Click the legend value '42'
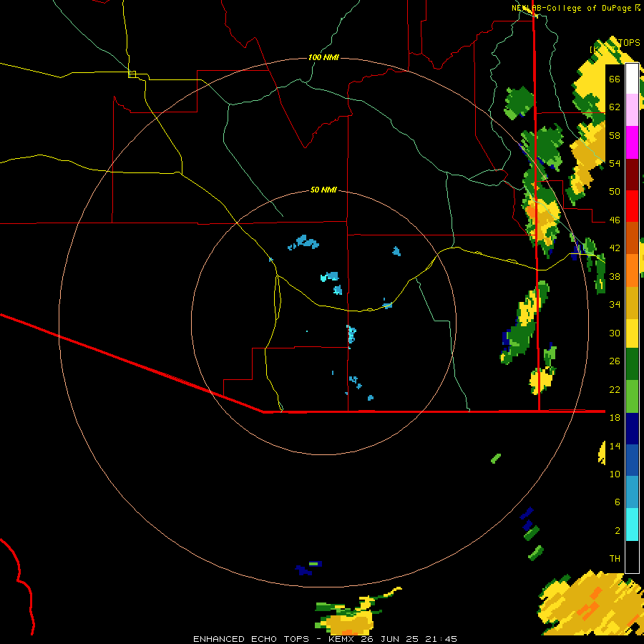This screenshot has width=644, height=644. (x=615, y=248)
